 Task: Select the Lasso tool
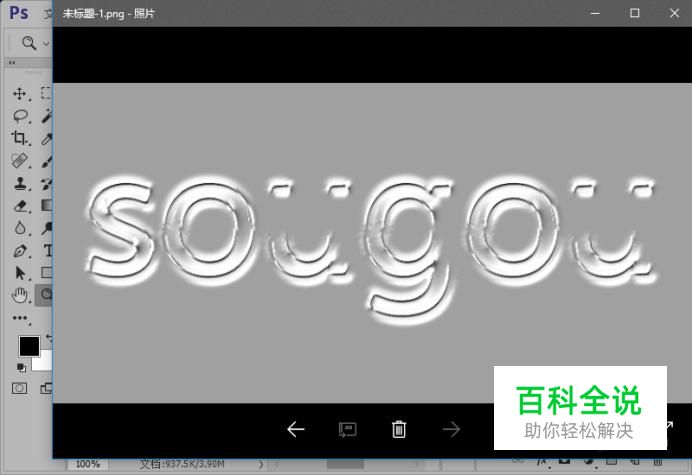coord(20,116)
